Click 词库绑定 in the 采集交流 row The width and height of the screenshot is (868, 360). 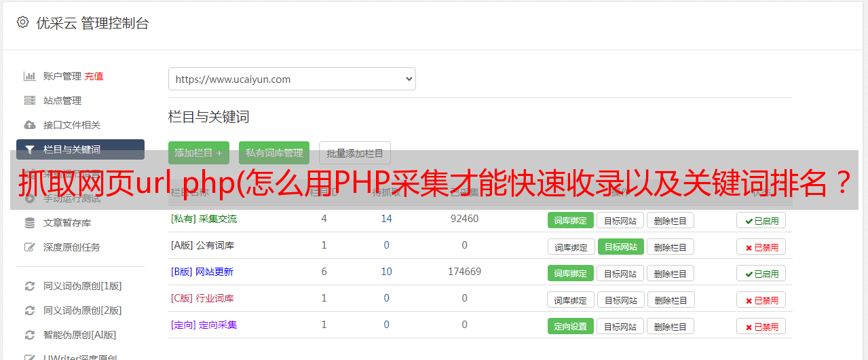[x=570, y=220]
